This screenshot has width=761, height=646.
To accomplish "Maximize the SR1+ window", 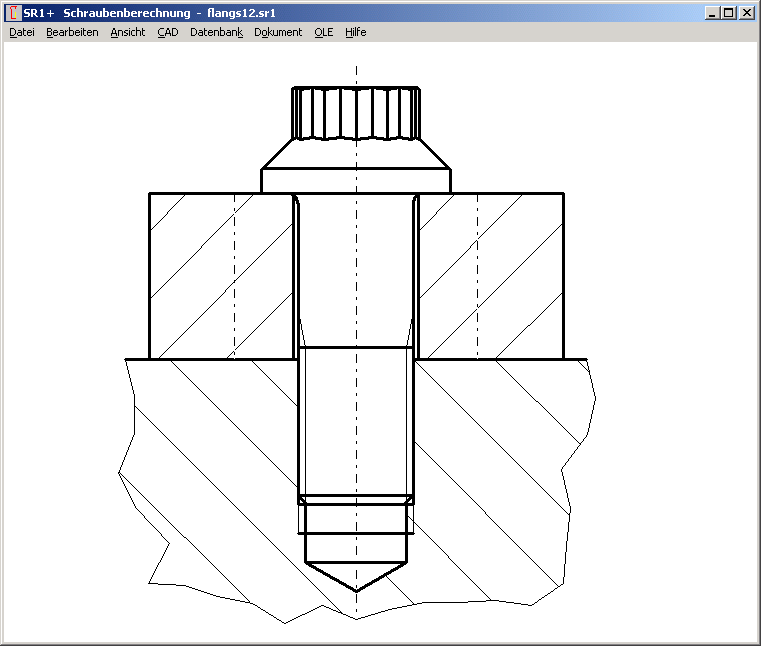I will click(728, 13).
